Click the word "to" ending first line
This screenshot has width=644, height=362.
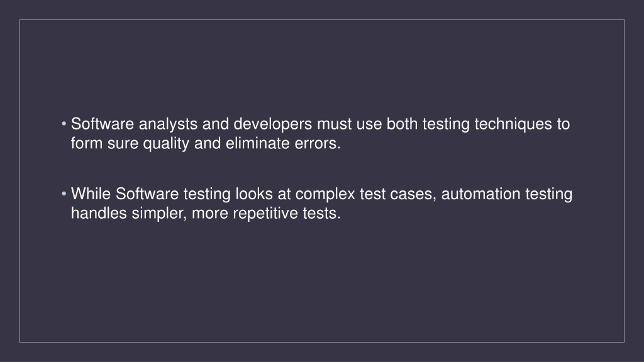pos(563,124)
